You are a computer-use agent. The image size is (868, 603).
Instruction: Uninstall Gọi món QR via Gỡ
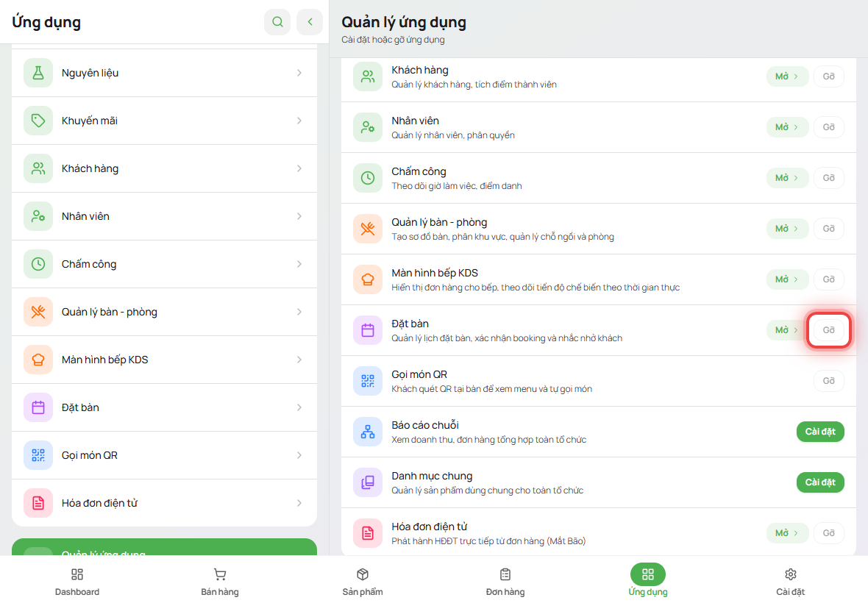[829, 381]
